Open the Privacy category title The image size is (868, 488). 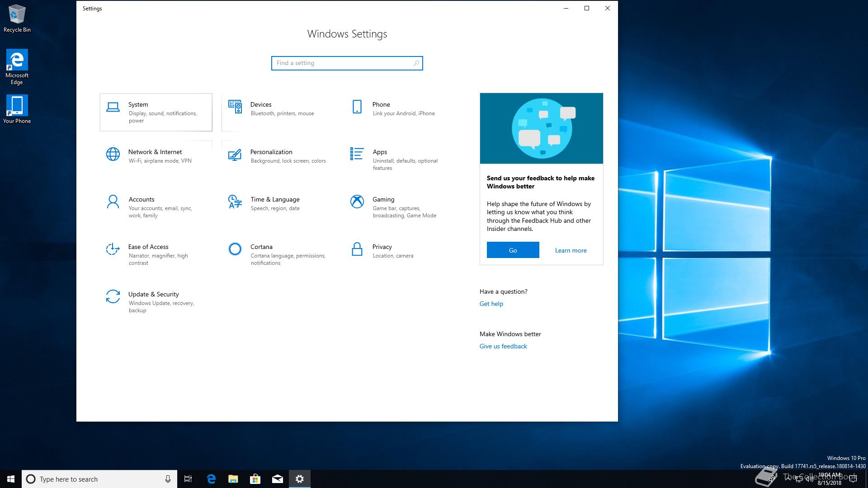click(x=382, y=247)
